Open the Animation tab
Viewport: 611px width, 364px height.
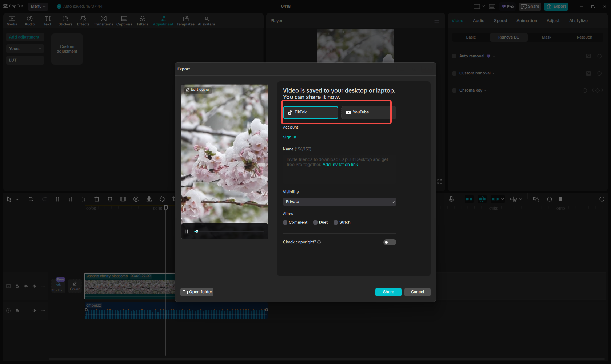pyautogui.click(x=527, y=21)
